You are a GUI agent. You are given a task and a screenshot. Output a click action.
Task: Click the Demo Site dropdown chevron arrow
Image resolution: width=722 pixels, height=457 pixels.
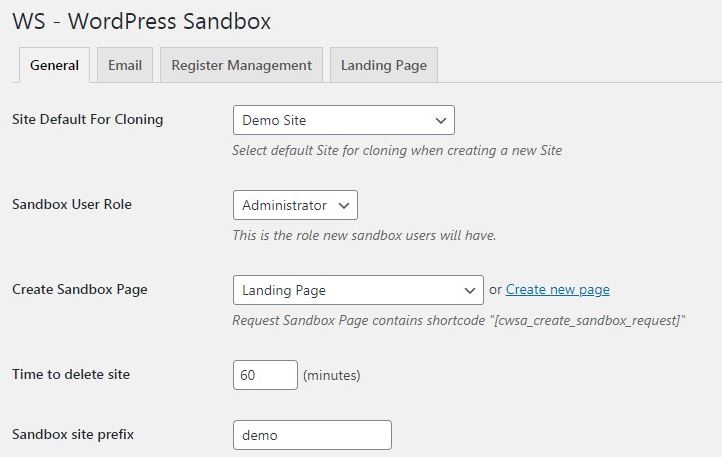440,121
